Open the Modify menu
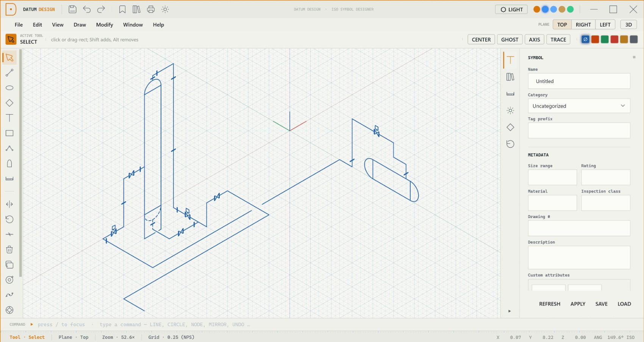The image size is (644, 342). (105, 25)
